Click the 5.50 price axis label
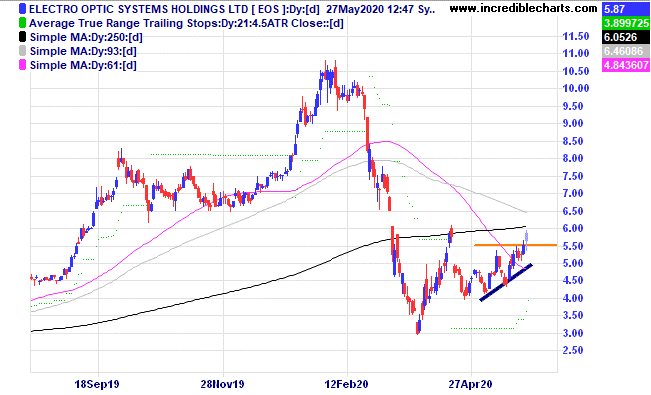 click(x=573, y=246)
